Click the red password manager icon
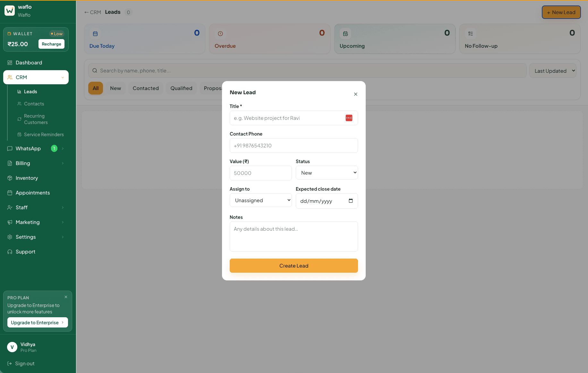Image resolution: width=588 pixels, height=373 pixels. 349,118
